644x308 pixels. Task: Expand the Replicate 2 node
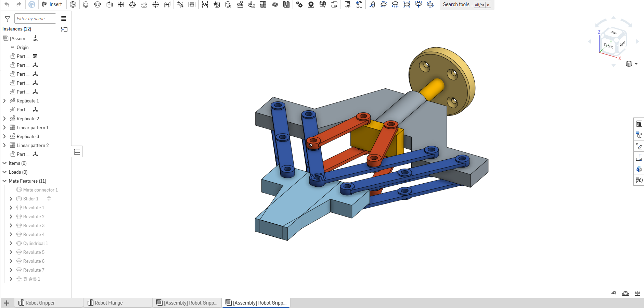[4, 119]
